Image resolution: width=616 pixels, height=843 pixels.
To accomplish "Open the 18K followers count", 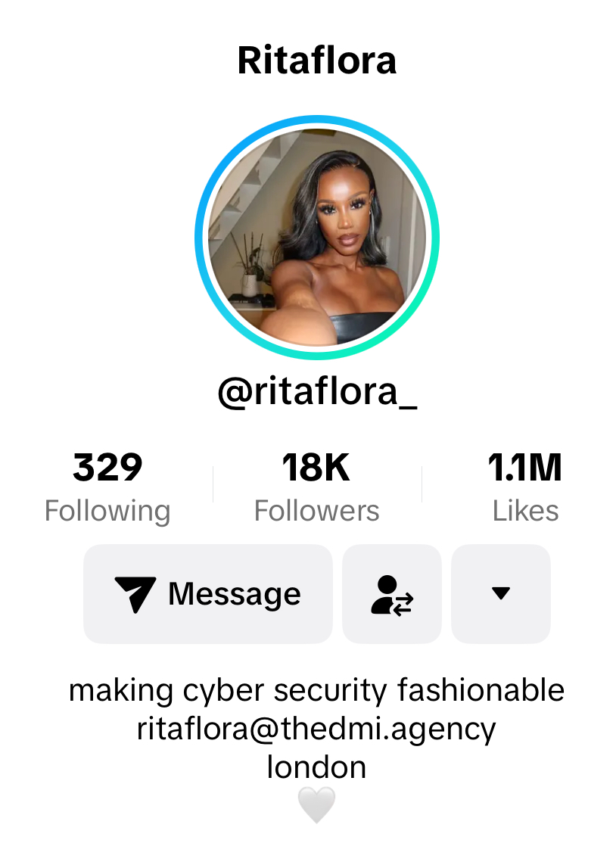I will [x=316, y=467].
